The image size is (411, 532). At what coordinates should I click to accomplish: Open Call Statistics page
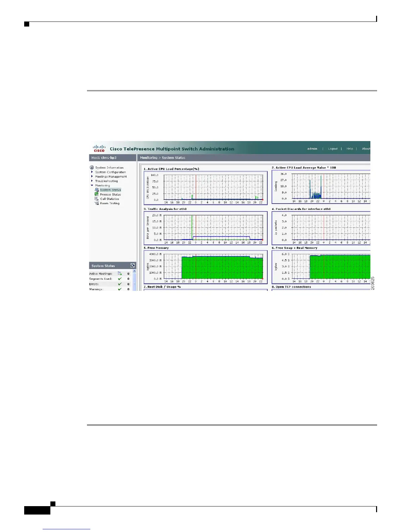(109, 199)
